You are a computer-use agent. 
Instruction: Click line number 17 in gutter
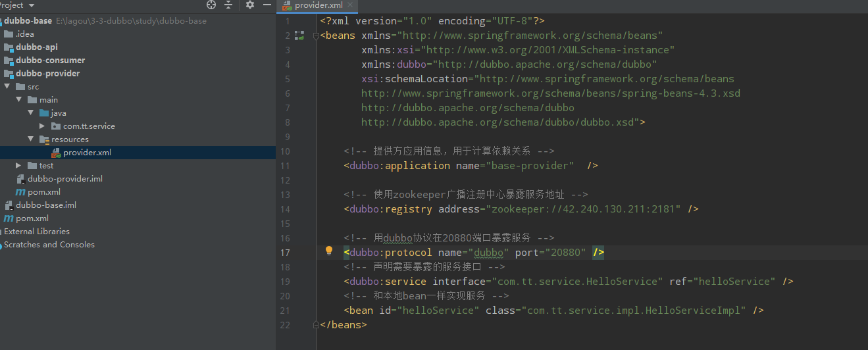(284, 253)
